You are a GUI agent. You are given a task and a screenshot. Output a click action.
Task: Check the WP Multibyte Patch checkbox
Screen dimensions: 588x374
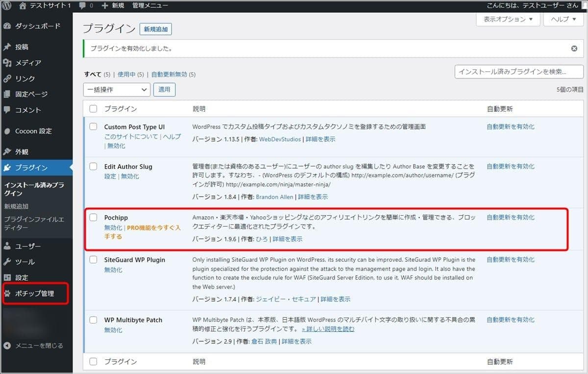[x=93, y=320]
